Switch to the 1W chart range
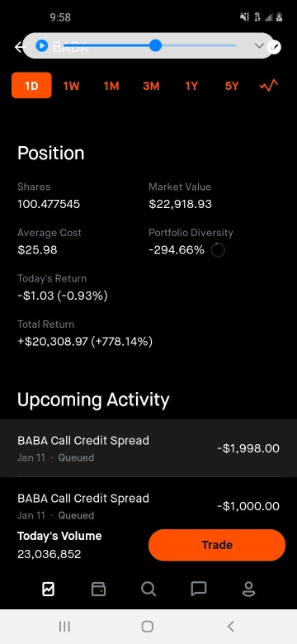The image size is (297, 644). (71, 86)
